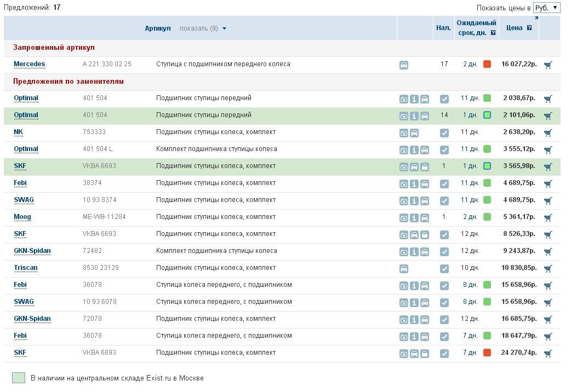Screen dimensions: 571x392
Task: Sort by the Цена column header
Action: pos(514,28)
